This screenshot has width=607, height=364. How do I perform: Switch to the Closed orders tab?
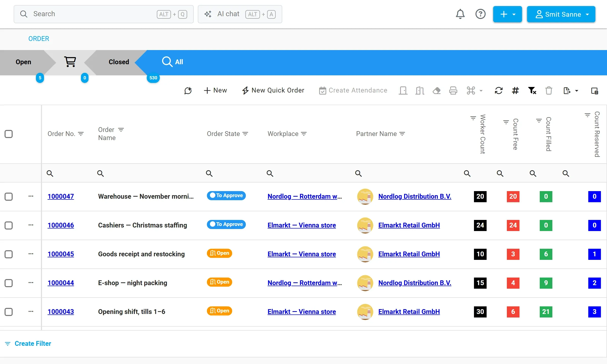[119, 62]
